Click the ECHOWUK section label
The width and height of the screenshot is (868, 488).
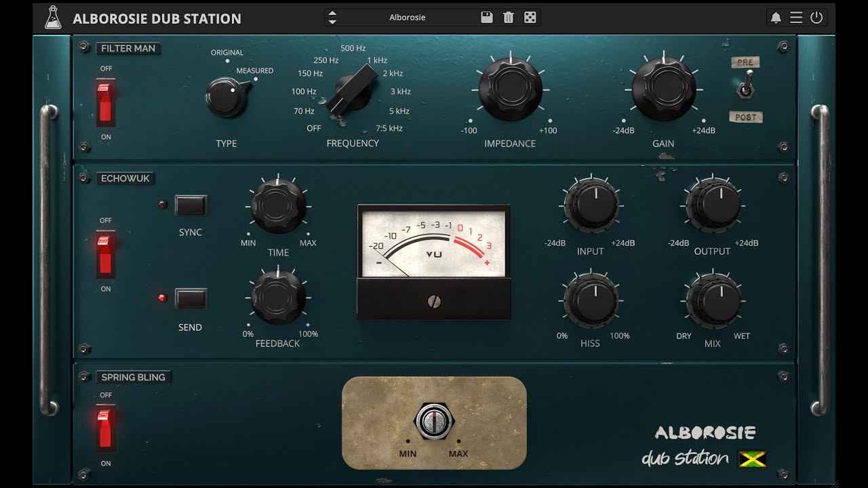(125, 178)
